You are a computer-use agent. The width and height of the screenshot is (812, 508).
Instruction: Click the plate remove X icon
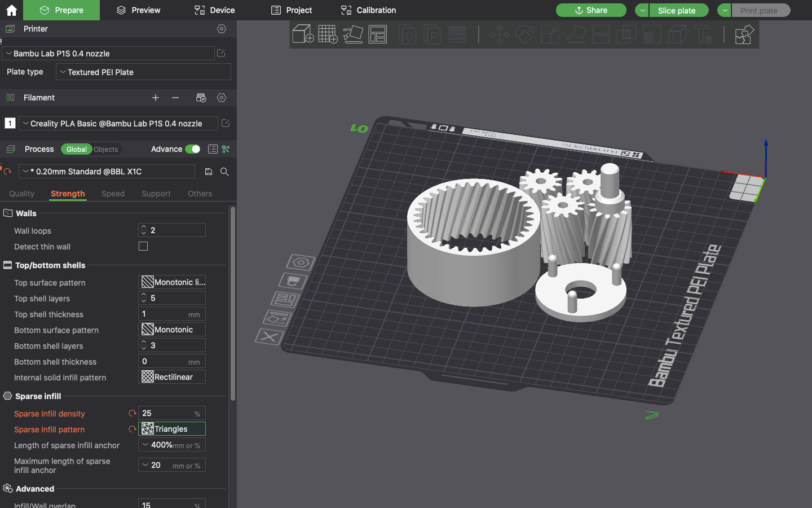click(270, 337)
